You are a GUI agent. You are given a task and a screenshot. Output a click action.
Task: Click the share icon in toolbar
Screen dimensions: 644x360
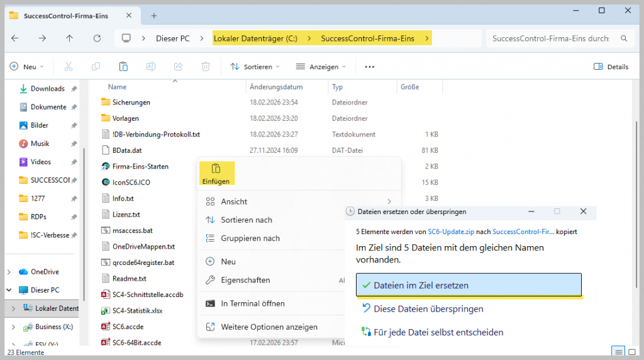point(178,67)
